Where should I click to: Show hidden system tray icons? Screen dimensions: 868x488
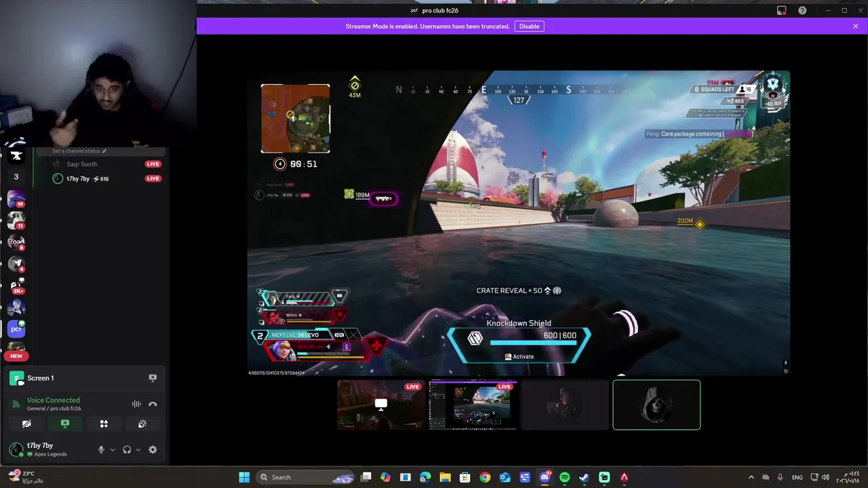pyautogui.click(x=751, y=477)
